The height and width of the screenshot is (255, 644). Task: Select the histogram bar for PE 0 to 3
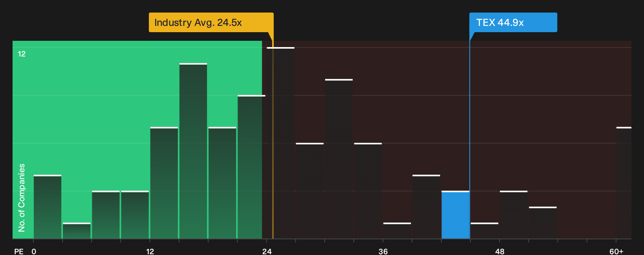coord(48,207)
